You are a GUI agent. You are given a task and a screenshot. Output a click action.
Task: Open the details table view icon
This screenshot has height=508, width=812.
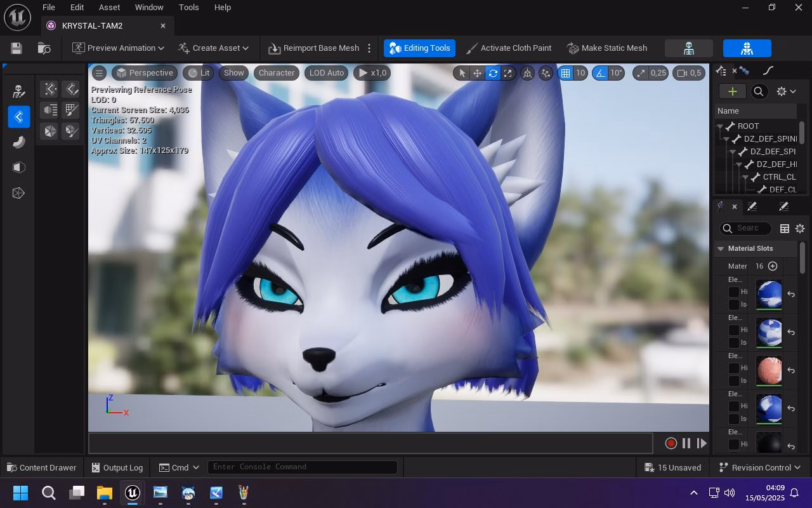tap(784, 229)
